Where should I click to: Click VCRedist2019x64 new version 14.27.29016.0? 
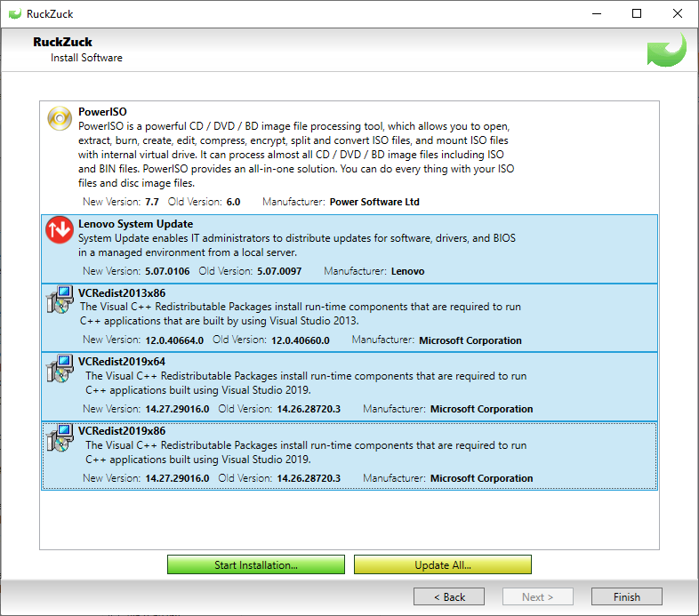(177, 409)
